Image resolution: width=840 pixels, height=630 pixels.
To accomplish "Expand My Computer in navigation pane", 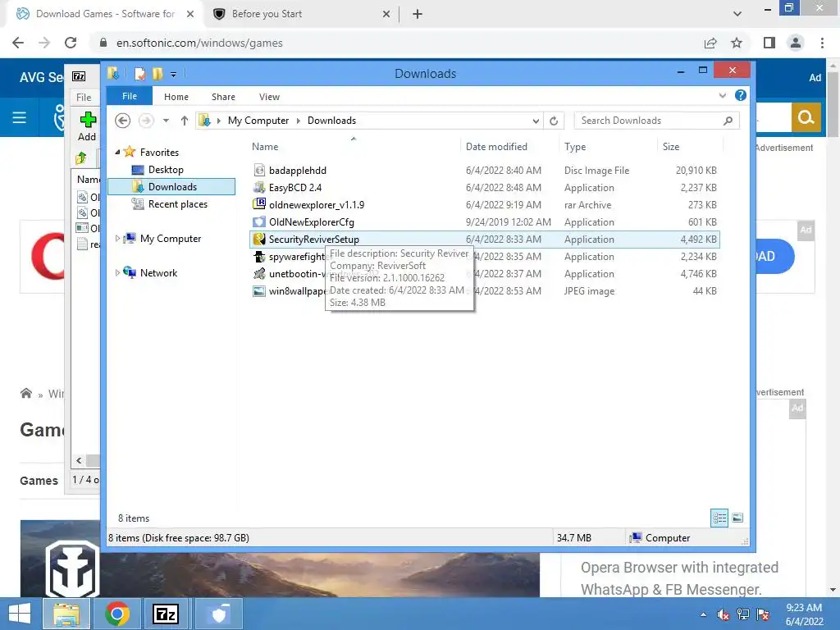I will [117, 239].
